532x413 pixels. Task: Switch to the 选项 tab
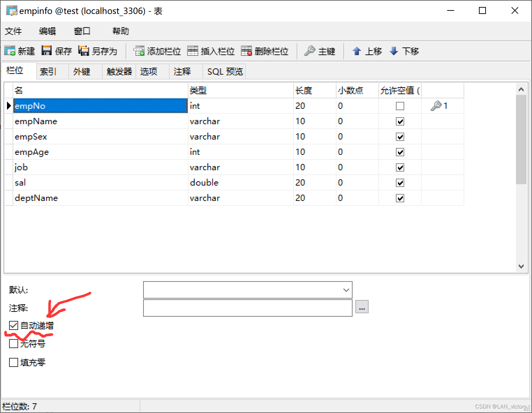click(153, 72)
